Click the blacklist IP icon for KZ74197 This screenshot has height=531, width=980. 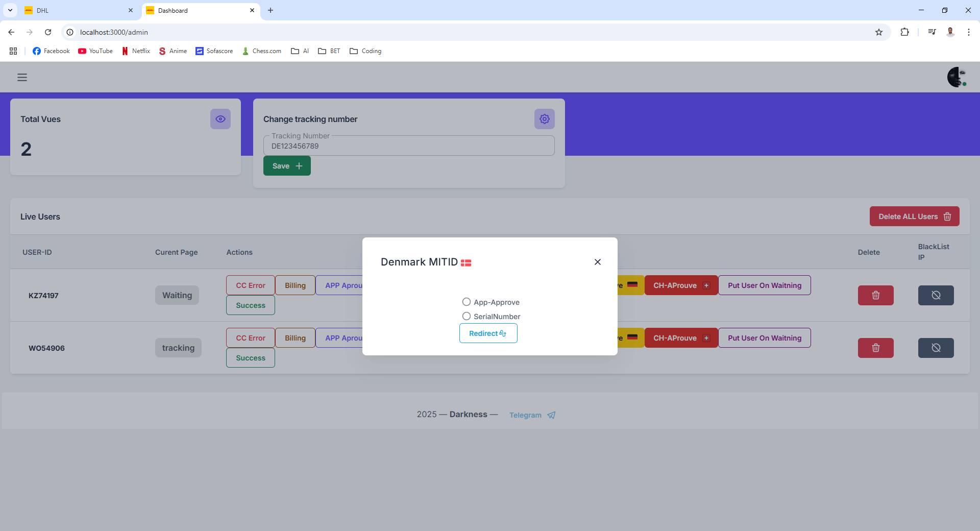(936, 295)
